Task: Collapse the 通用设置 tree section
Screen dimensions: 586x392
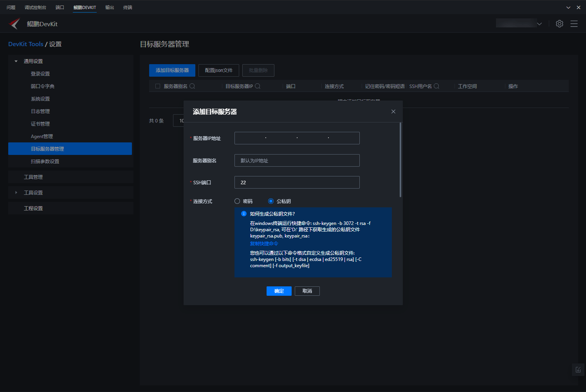Action: pos(16,61)
